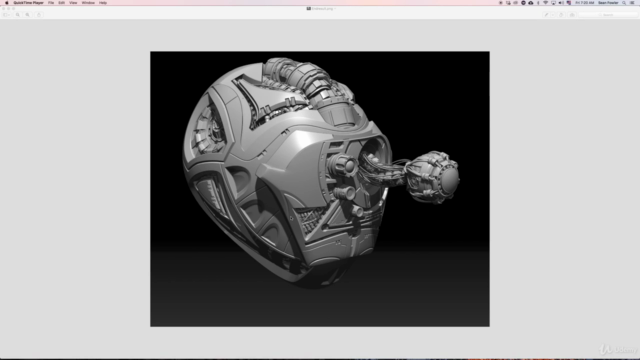This screenshot has width=640, height=360.
Task: Click the clock showing 7:20 AM
Action: [x=584, y=3]
